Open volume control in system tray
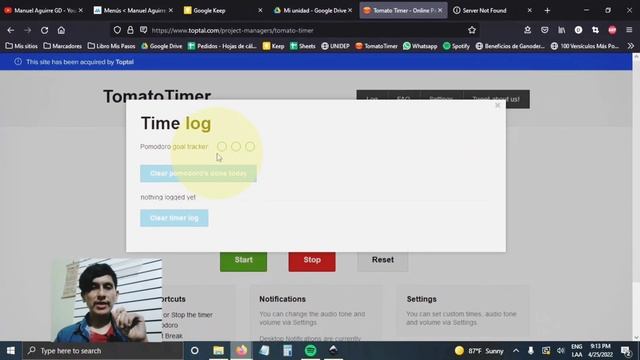The width and height of the screenshot is (640, 360). point(561,351)
